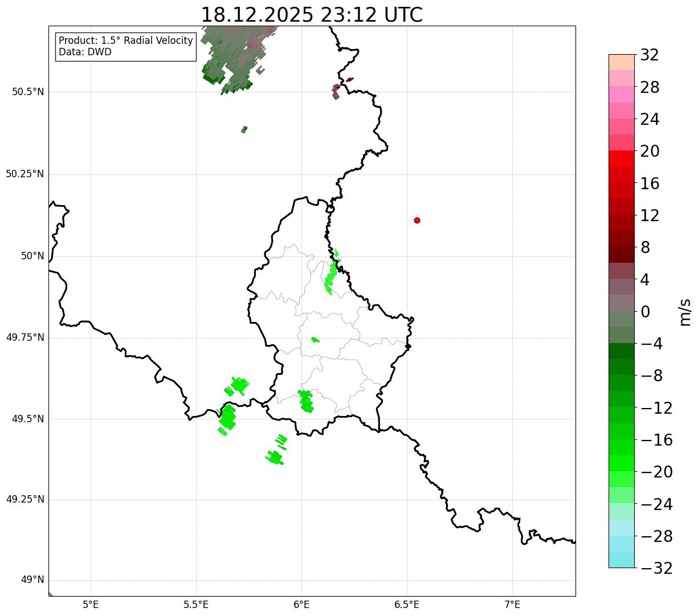Viewport: 698px width, 616px height.
Task: Click the 32 colorbar tick label
Action: pyautogui.click(x=650, y=55)
